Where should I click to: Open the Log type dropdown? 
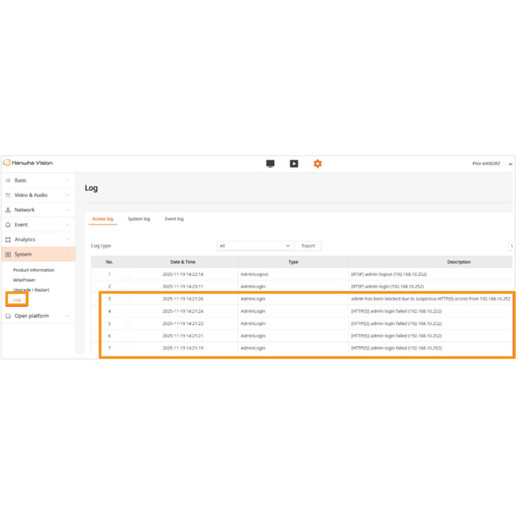pos(255,246)
